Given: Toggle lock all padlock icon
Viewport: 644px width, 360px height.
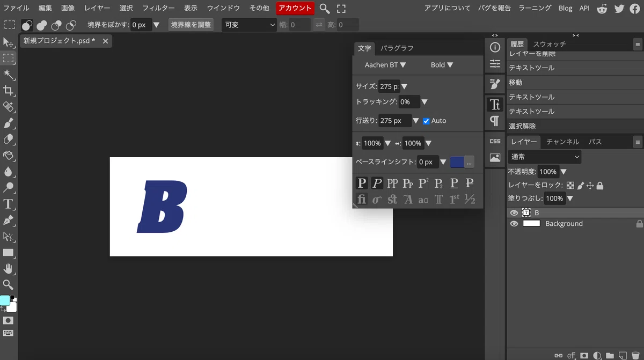Looking at the screenshot, I should coord(600,186).
